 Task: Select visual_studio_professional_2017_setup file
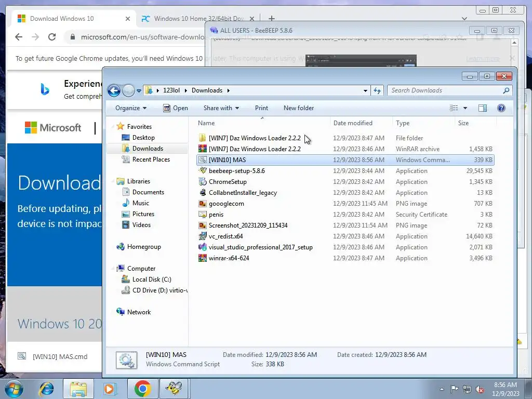click(x=345, y=247)
